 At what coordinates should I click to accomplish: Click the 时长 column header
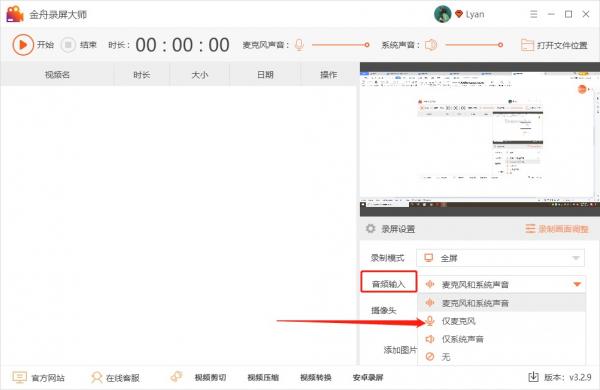point(142,75)
